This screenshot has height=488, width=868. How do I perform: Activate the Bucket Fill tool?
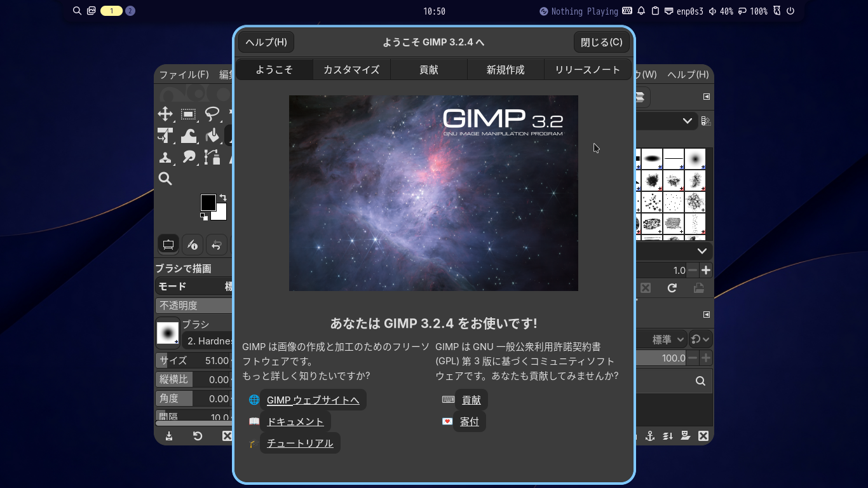[x=212, y=136]
